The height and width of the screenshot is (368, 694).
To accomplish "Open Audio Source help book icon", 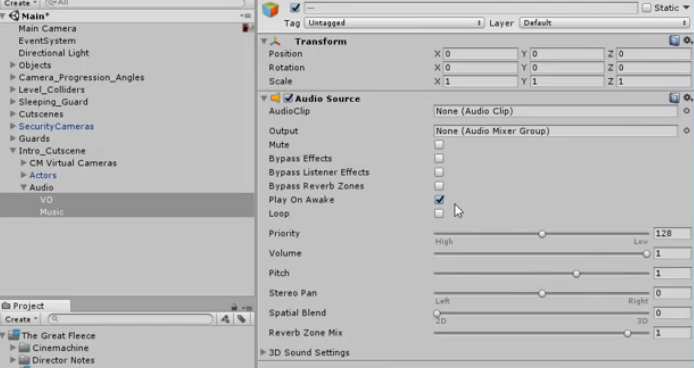I will click(x=674, y=98).
